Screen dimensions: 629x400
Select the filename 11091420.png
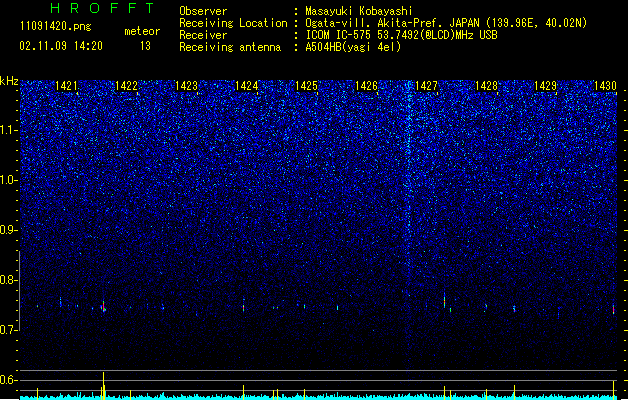click(x=56, y=27)
